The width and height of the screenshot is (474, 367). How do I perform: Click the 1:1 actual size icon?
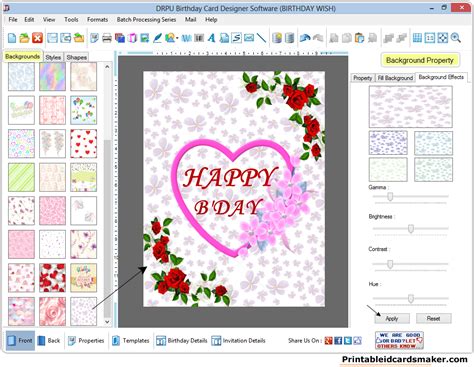point(430,38)
